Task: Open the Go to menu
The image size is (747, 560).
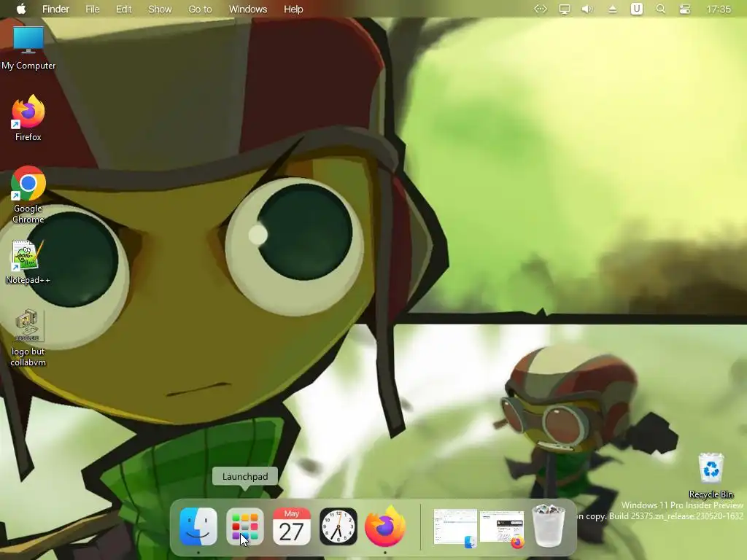Action: click(200, 9)
